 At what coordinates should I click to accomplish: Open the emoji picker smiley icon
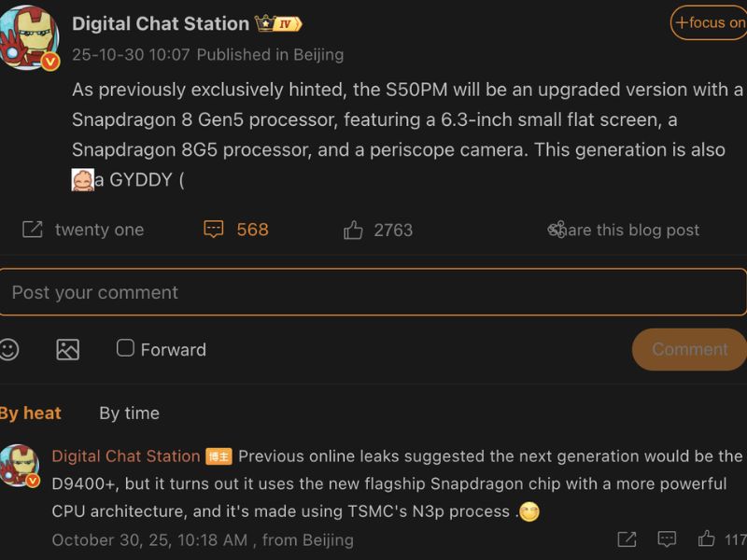(8, 350)
